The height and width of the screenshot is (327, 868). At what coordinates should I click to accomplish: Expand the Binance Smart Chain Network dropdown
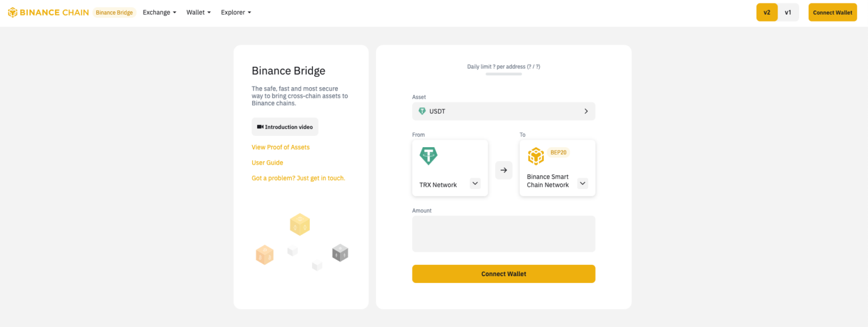coord(583,183)
